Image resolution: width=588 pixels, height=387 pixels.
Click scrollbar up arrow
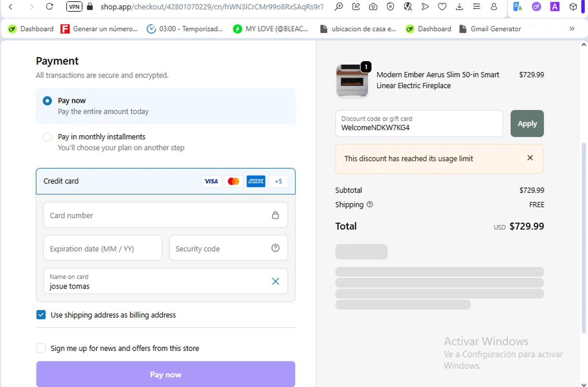coord(584,45)
